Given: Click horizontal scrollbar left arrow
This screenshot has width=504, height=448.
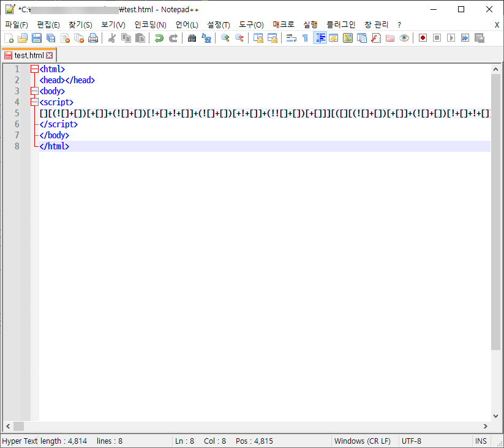Looking at the screenshot, I should [x=8, y=426].
